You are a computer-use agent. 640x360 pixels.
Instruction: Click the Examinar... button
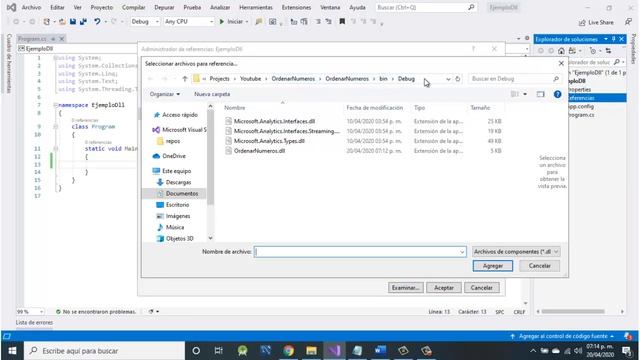click(x=405, y=288)
